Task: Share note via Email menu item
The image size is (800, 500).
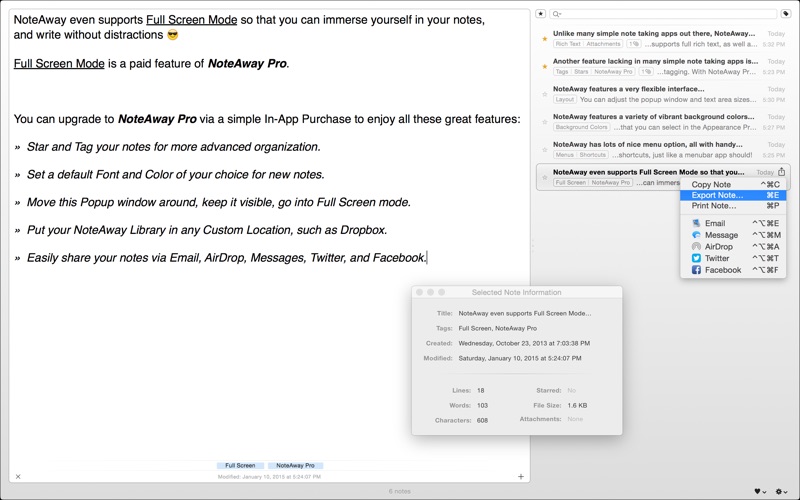Action: tap(733, 223)
